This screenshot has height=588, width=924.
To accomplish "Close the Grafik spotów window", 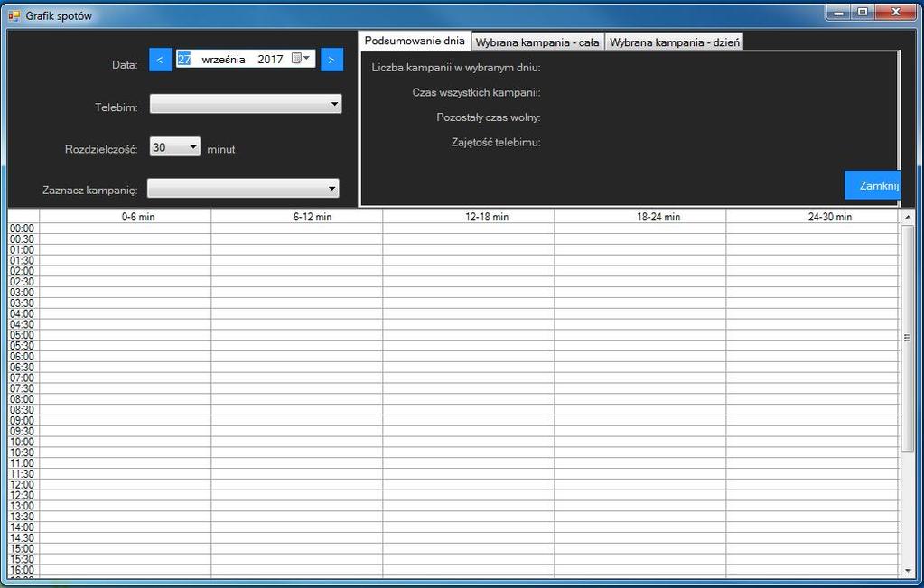I will tap(896, 12).
